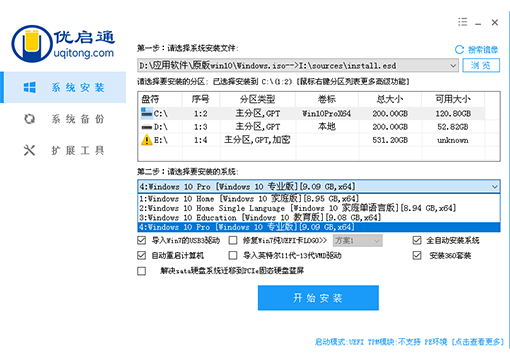Viewport: 510px width, 360px height.
Task: Click the uqitong.com logo
Action: point(63,44)
